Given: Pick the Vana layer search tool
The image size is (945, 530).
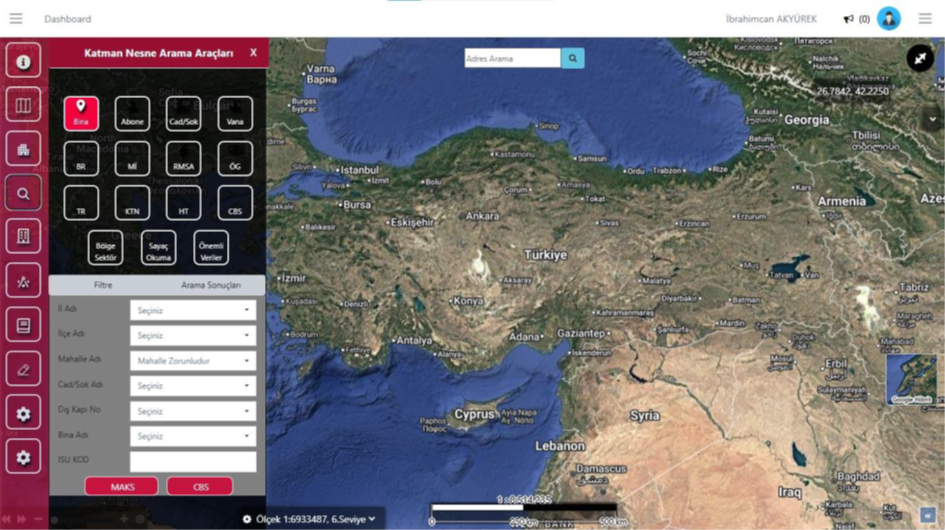Looking at the screenshot, I should pos(235,113).
